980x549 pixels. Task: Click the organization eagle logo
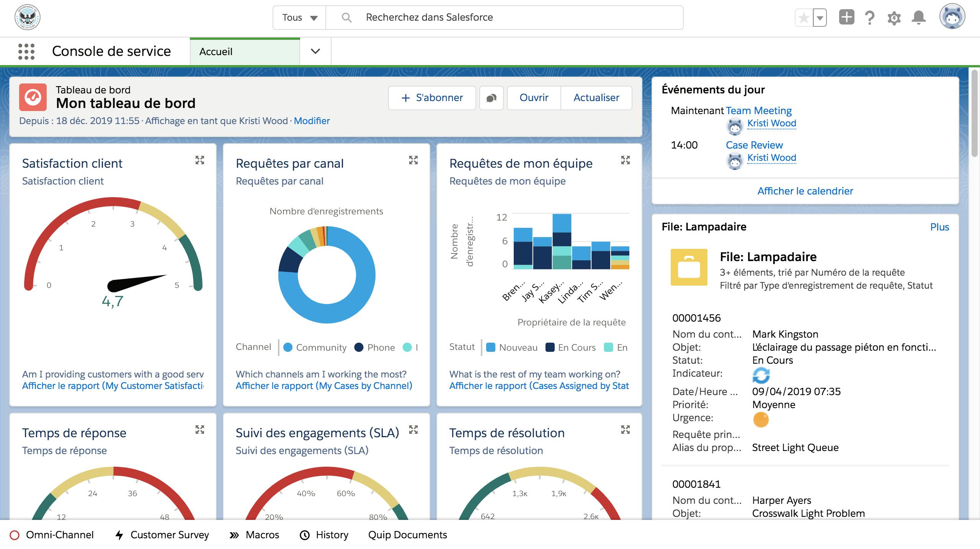(x=28, y=17)
